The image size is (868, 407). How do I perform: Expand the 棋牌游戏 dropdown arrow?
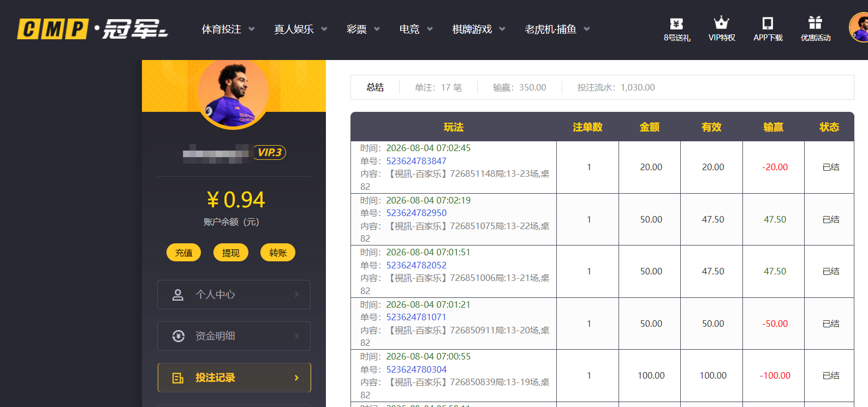point(502,29)
